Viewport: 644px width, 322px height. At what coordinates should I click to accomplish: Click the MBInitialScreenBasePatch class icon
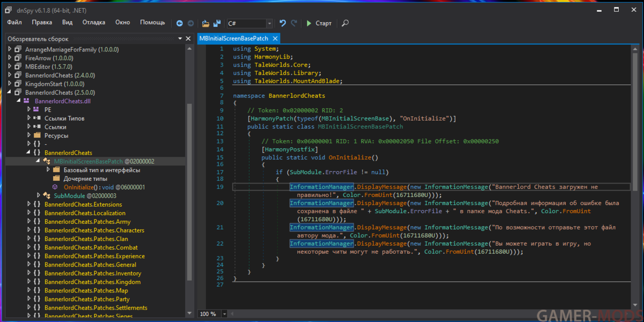point(46,161)
